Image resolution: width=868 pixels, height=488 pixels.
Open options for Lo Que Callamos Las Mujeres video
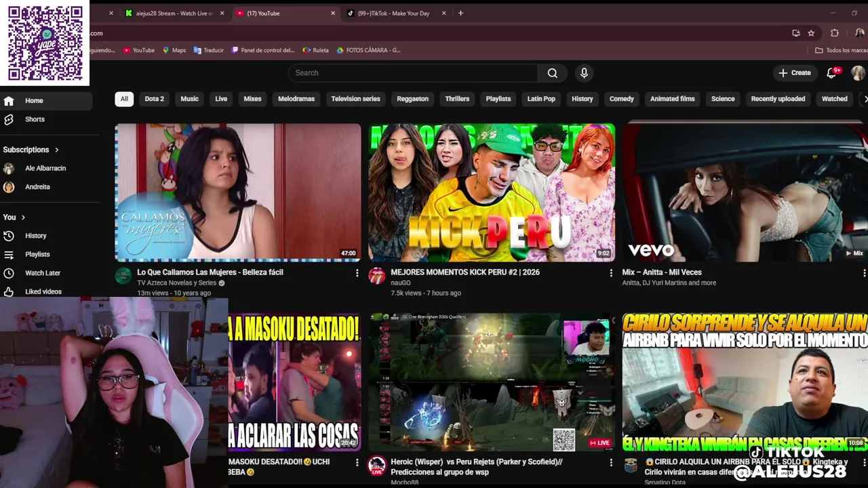[357, 273]
